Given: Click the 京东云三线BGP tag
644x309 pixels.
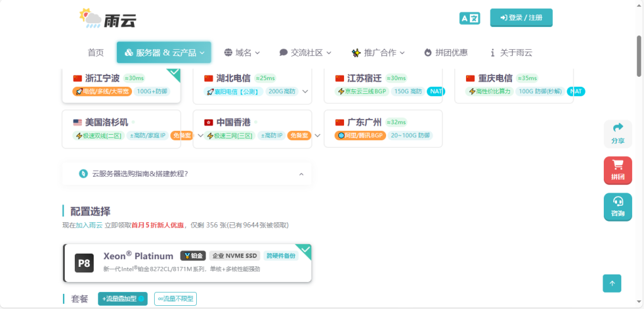Looking at the screenshot, I should (362, 91).
